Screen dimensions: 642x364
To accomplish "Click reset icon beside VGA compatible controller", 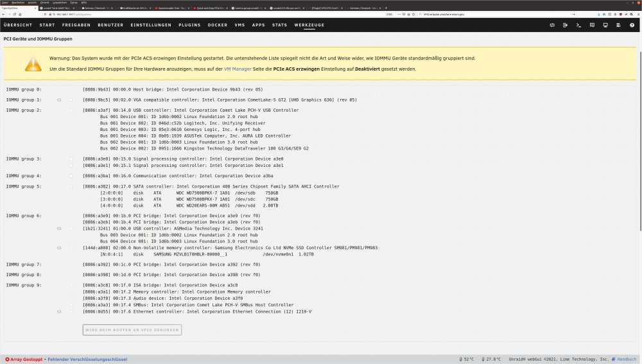I will point(59,100).
